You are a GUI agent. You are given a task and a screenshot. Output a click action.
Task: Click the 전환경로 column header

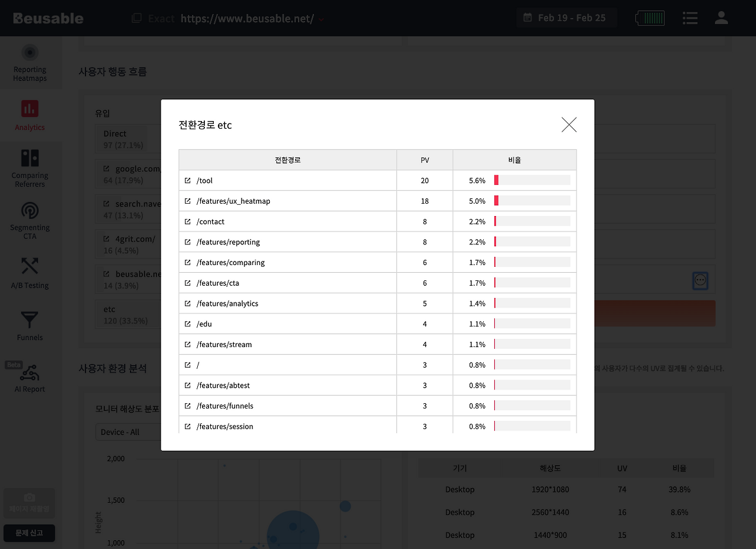click(288, 160)
